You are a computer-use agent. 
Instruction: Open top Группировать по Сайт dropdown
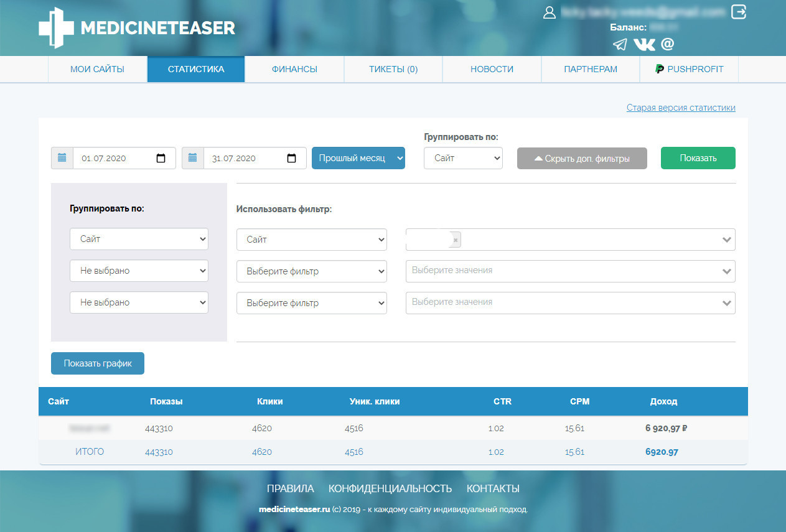click(x=463, y=158)
